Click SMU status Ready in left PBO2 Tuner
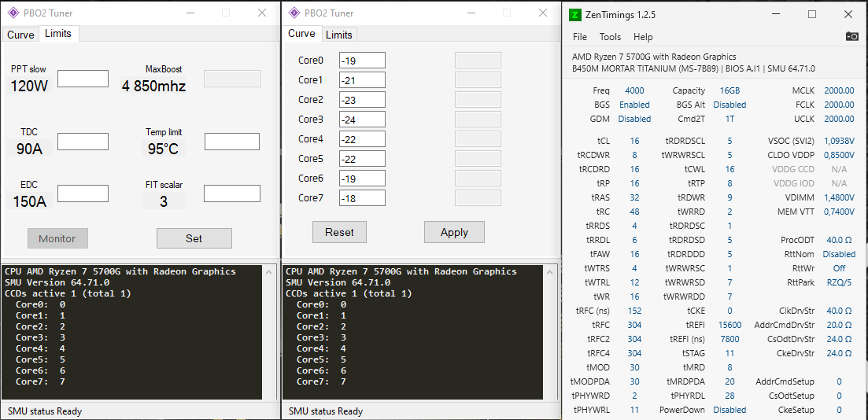Viewport: 868px width, 420px height. click(x=45, y=411)
